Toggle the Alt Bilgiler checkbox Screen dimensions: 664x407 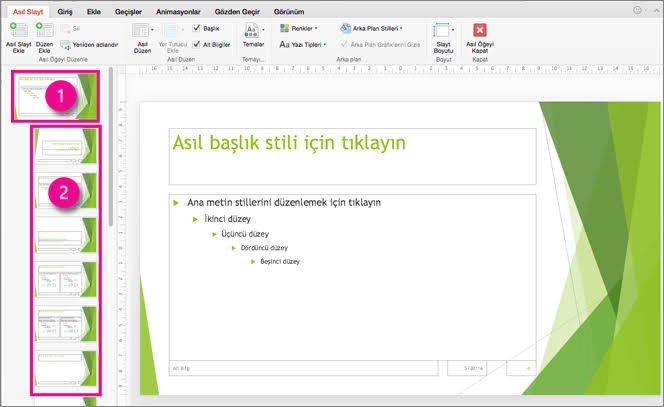[197, 44]
